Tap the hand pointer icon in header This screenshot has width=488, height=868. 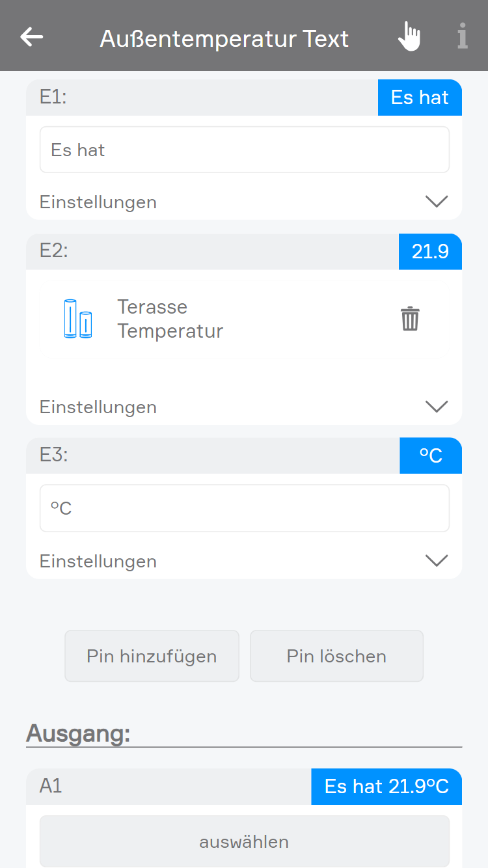[409, 36]
